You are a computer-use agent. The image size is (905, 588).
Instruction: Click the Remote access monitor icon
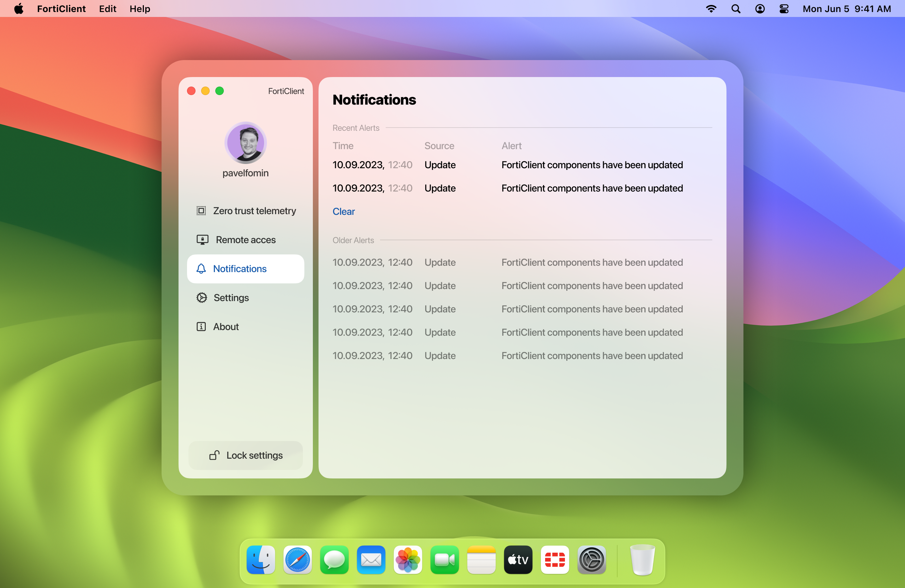202,240
